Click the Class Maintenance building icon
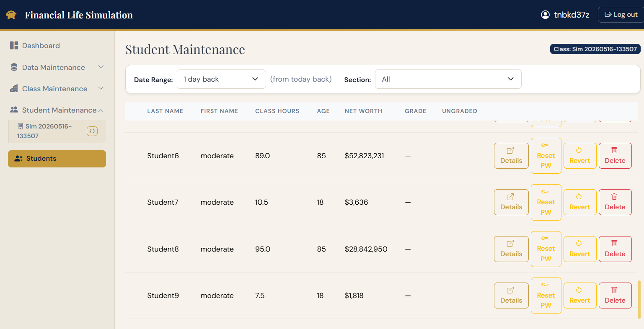Image resolution: width=644 pixels, height=329 pixels. (14, 89)
